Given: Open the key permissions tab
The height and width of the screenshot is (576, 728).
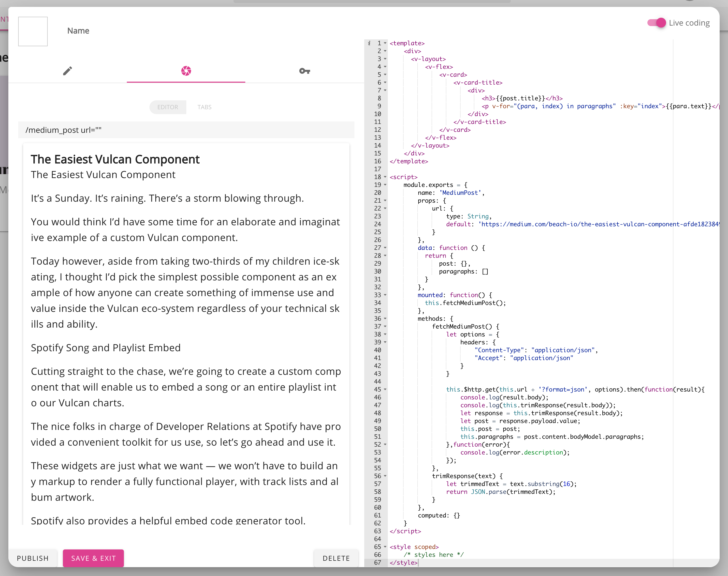Looking at the screenshot, I should (304, 71).
